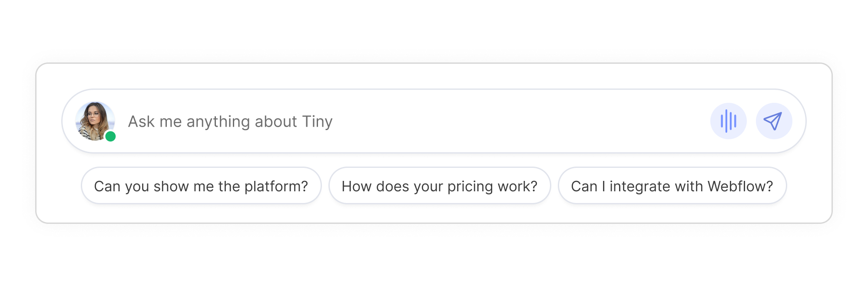Viewport: 868px width, 285px height.
Task: Click the presence indicator on the avatar
Action: (x=110, y=137)
